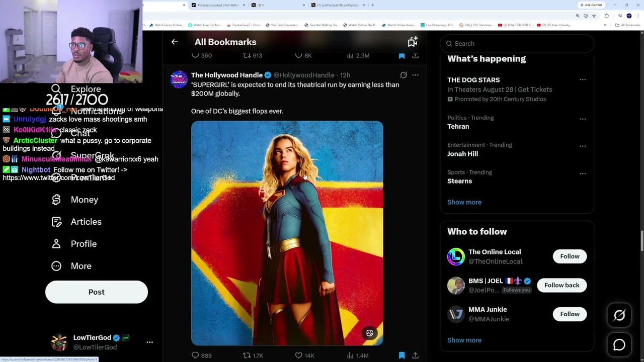Open the Chrome profile avatar

click(x=629, y=16)
